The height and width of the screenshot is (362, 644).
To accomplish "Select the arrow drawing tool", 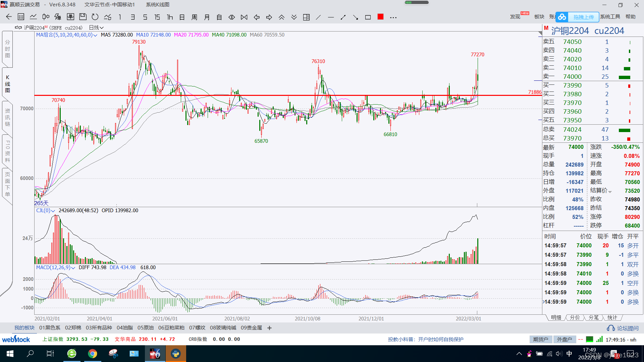I will click(x=356, y=17).
